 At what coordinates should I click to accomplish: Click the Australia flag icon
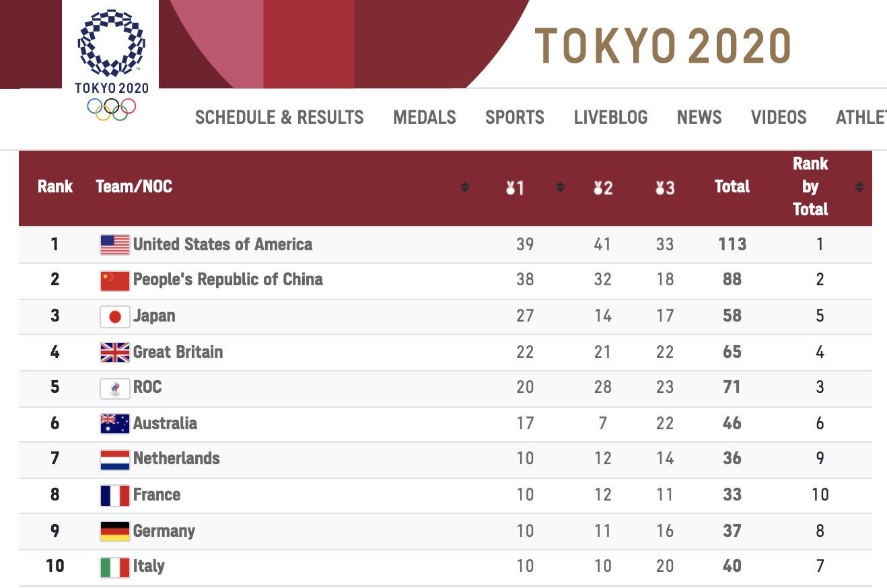pyautogui.click(x=115, y=424)
